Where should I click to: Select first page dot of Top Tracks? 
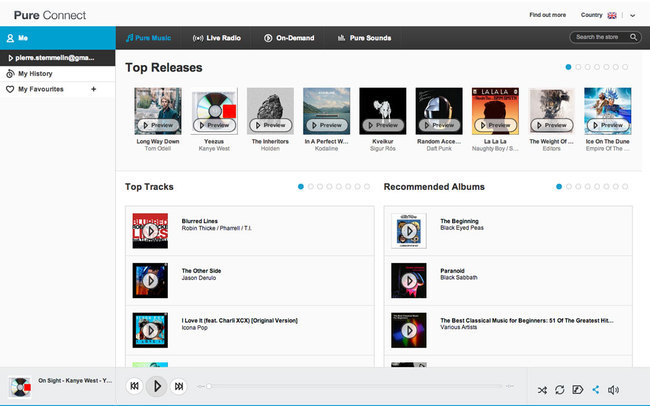tap(301, 187)
